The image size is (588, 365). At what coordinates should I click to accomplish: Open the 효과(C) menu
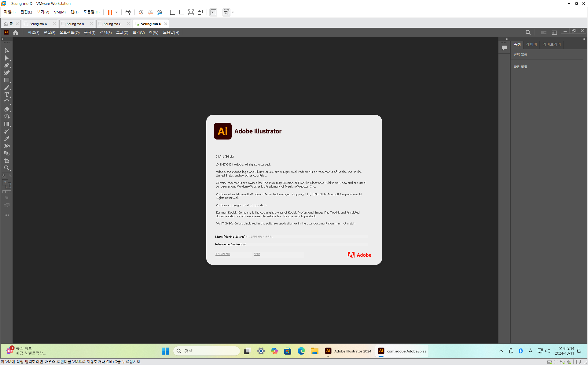pos(122,32)
